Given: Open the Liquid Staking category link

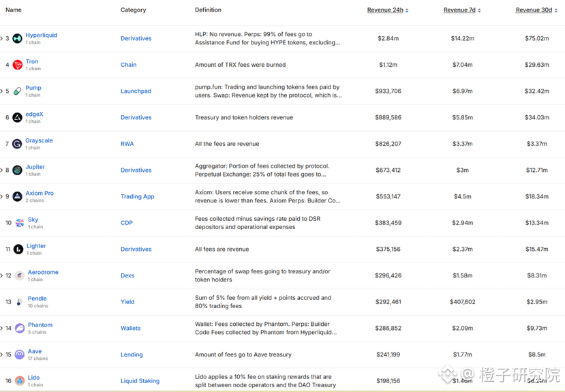Looking at the screenshot, I should [140, 381].
